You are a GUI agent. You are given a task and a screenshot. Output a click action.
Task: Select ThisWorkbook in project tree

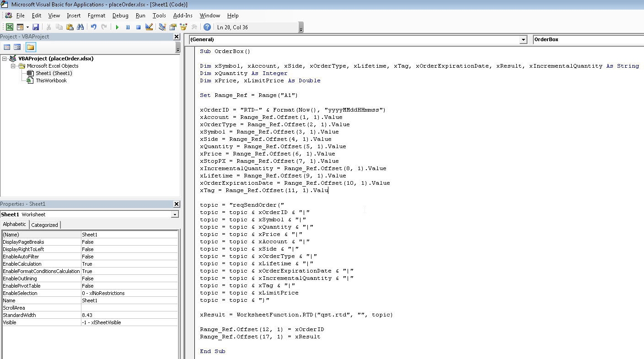click(51, 80)
